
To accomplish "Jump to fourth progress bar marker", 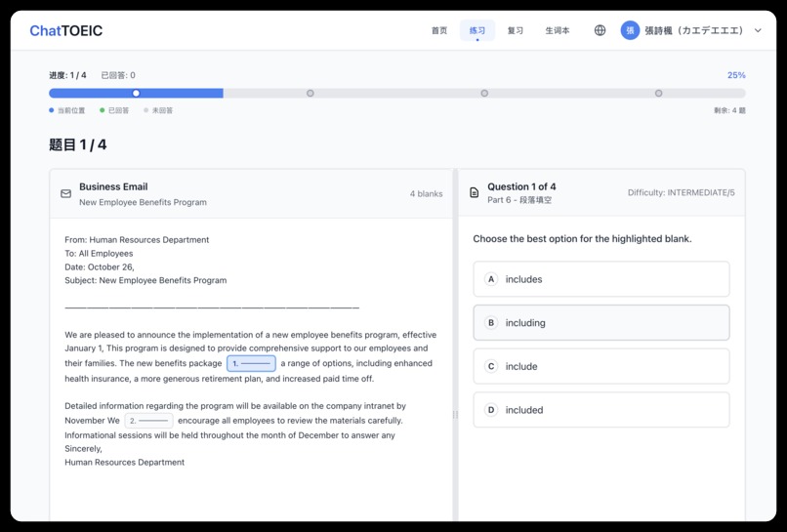I will (x=658, y=94).
